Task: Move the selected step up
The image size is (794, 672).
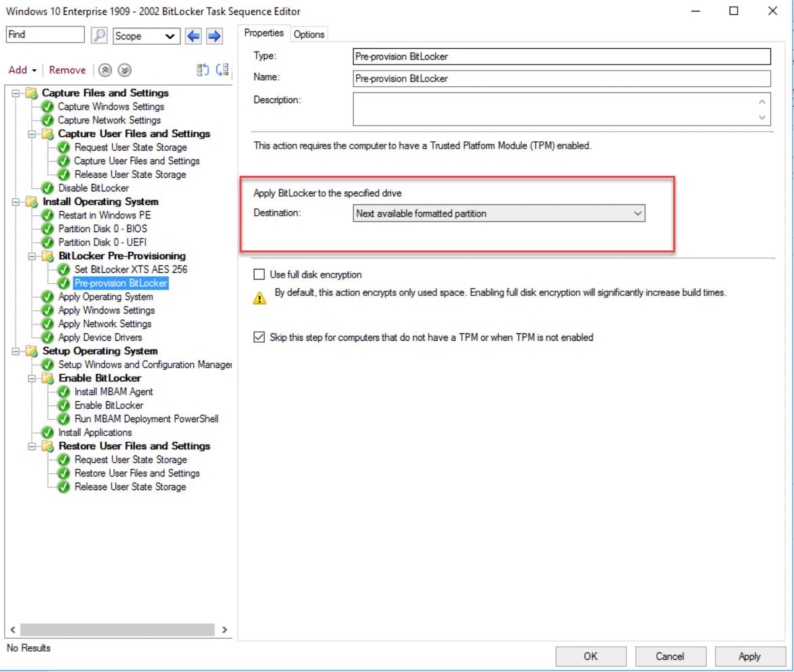Action: pos(106,70)
